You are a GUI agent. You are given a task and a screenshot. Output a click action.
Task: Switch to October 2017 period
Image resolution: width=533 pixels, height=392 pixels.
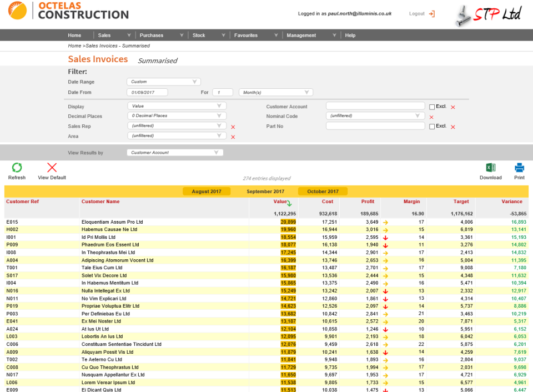tap(323, 192)
